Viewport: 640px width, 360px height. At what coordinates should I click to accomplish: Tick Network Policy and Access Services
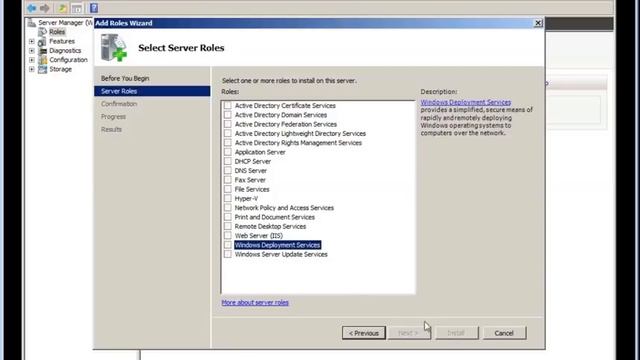click(228, 208)
